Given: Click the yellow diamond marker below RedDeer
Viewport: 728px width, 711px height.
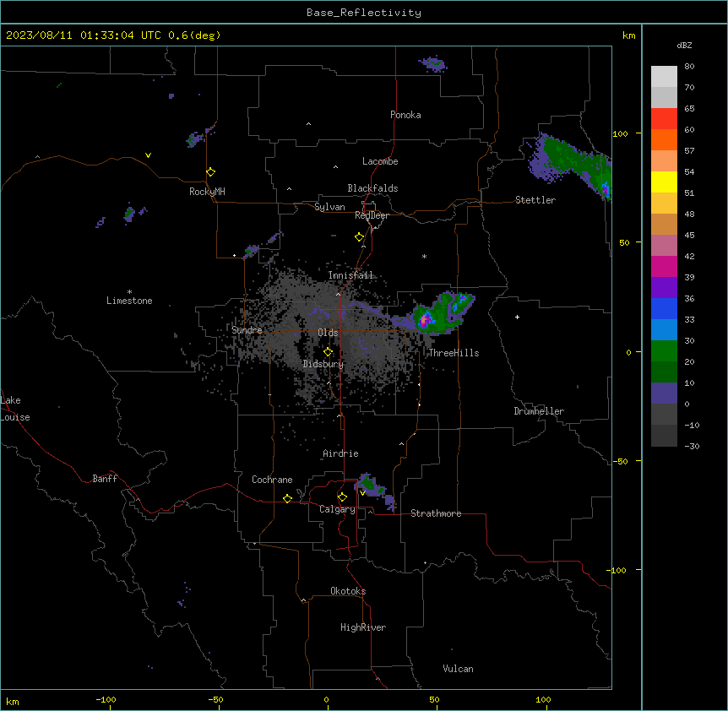Looking at the screenshot, I should point(359,236).
